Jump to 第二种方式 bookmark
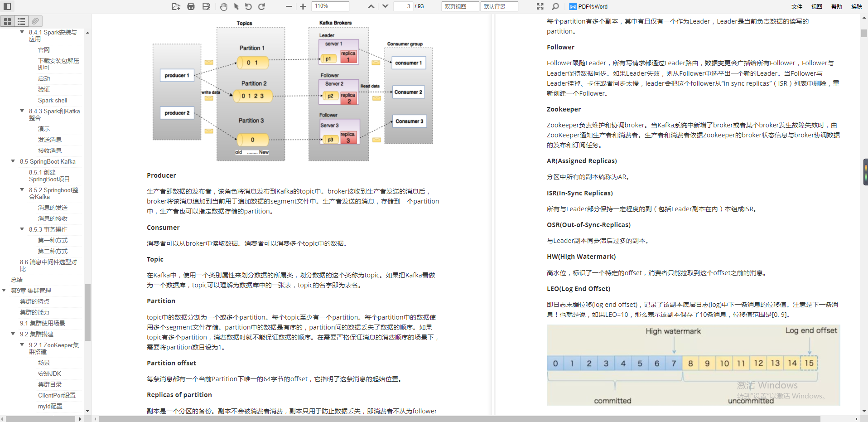Viewport: 868px width, 422px height. coord(53,251)
